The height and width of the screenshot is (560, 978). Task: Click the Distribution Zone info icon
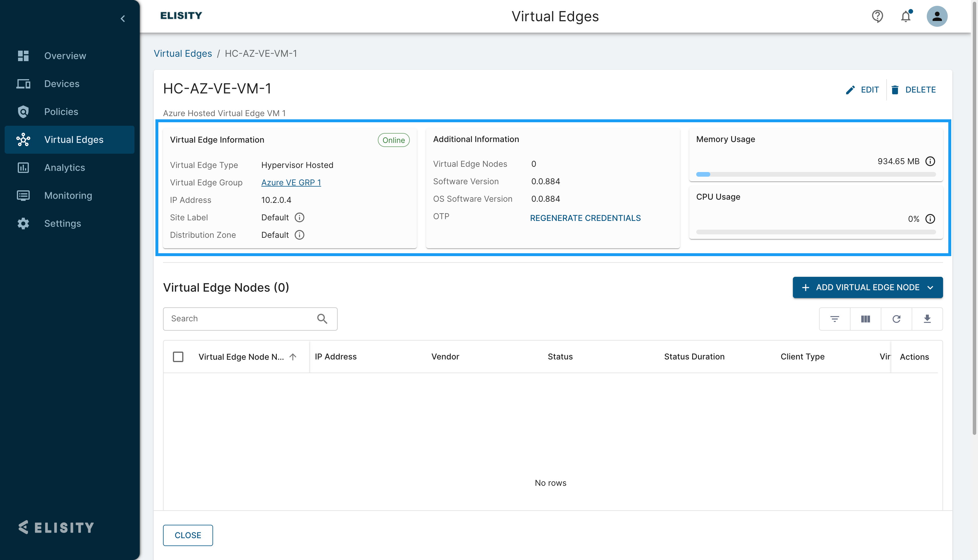[x=299, y=235]
